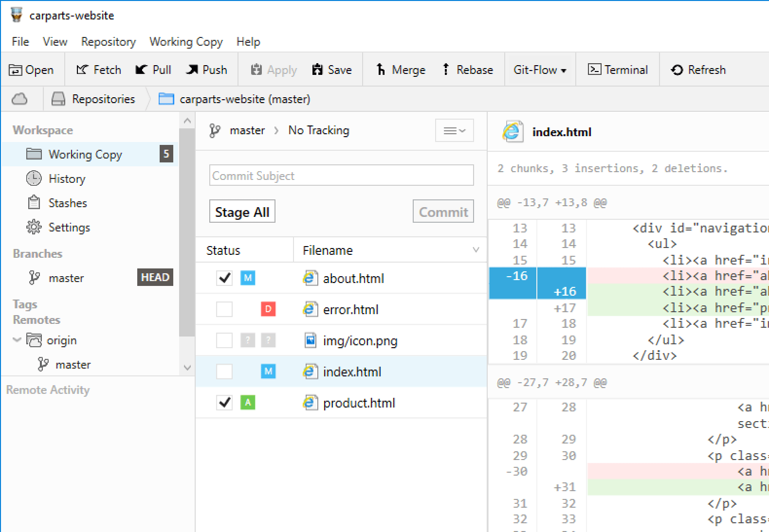This screenshot has width=769, height=532.
Task: Click the Merge toolbar icon
Action: 381,70
